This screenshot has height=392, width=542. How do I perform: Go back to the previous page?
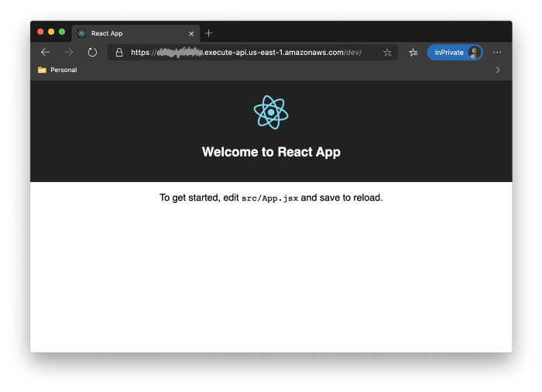point(45,53)
